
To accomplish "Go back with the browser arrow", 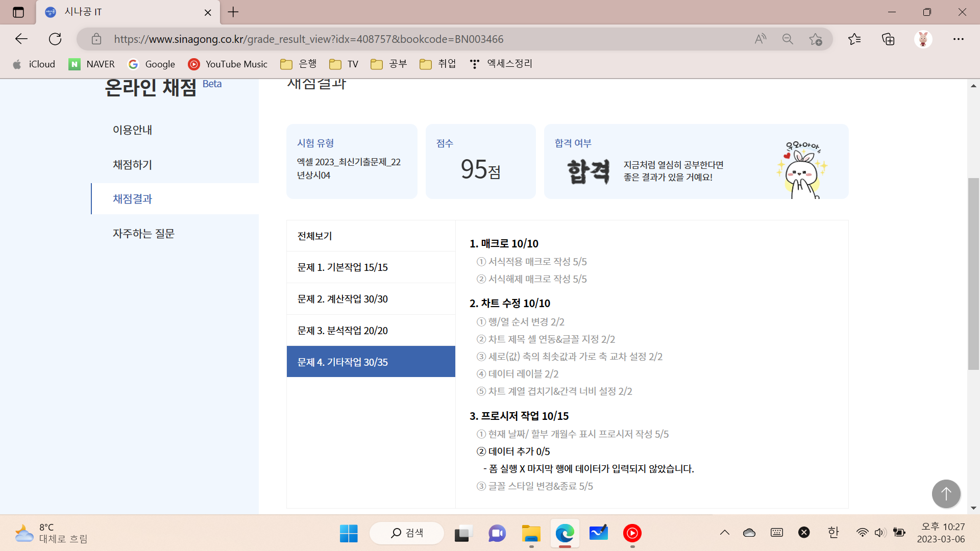I will coord(21,39).
